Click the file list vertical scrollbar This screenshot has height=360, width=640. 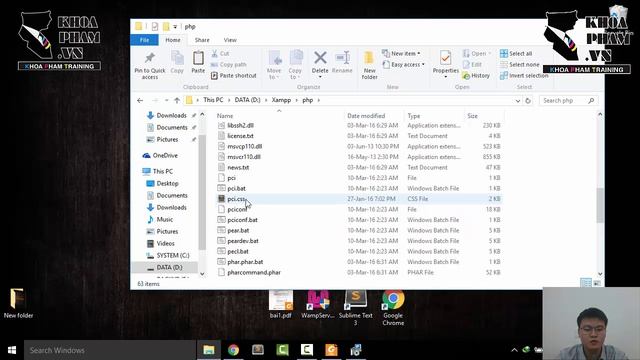point(600,205)
